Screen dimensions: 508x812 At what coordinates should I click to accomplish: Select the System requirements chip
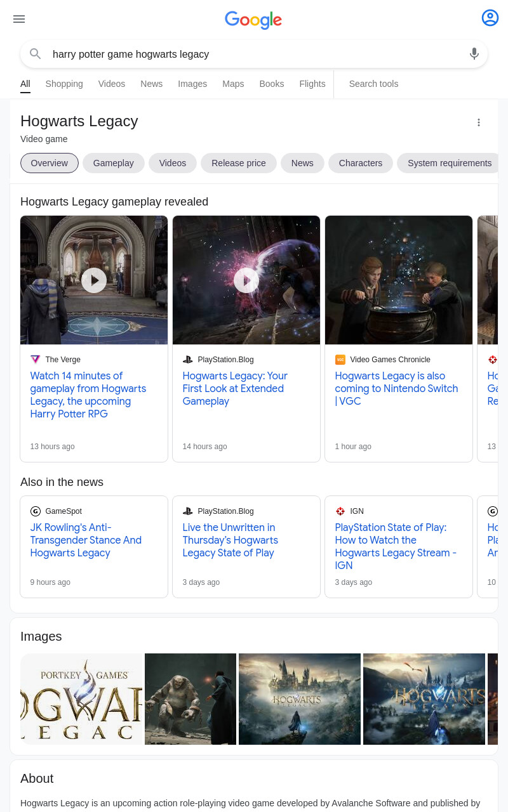pyautogui.click(x=448, y=163)
